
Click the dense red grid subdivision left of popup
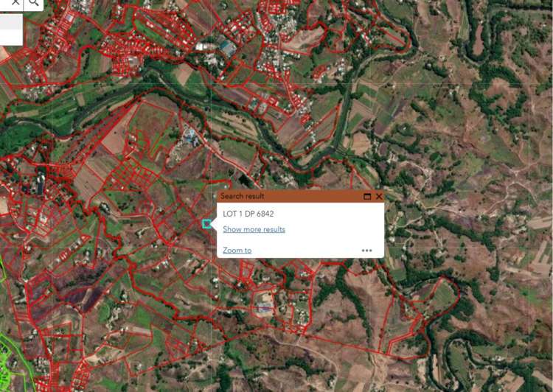coord(135,175)
